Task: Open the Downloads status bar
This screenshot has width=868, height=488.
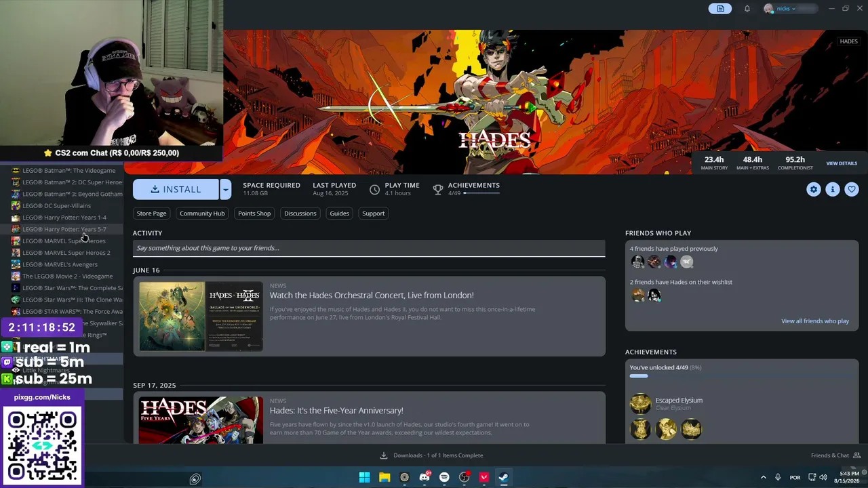Action: 432,455
